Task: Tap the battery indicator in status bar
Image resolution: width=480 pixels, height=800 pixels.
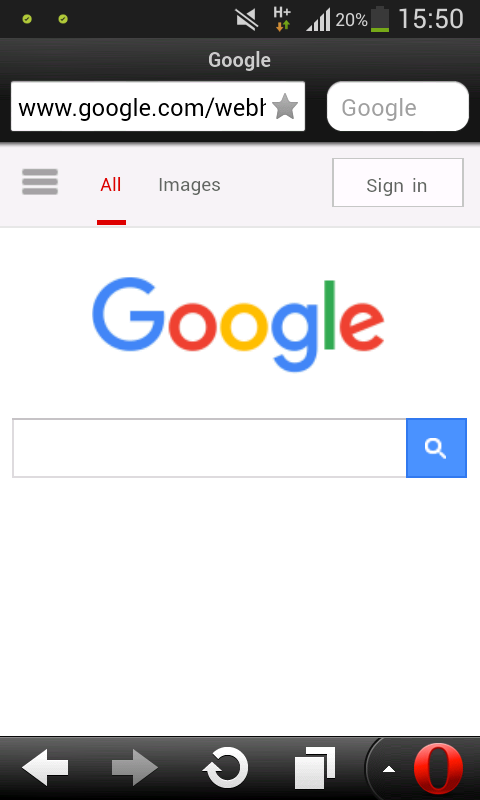Action: point(380,19)
